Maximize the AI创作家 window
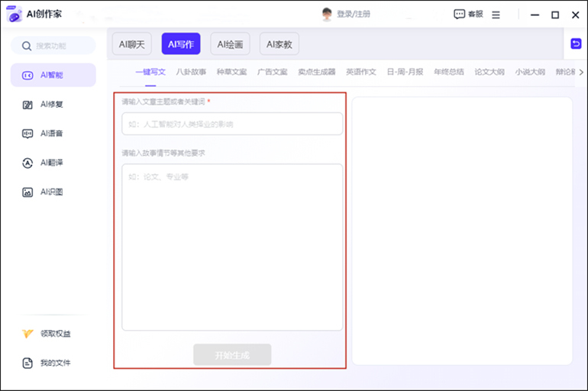Image resolution: width=588 pixels, height=391 pixels. point(555,15)
